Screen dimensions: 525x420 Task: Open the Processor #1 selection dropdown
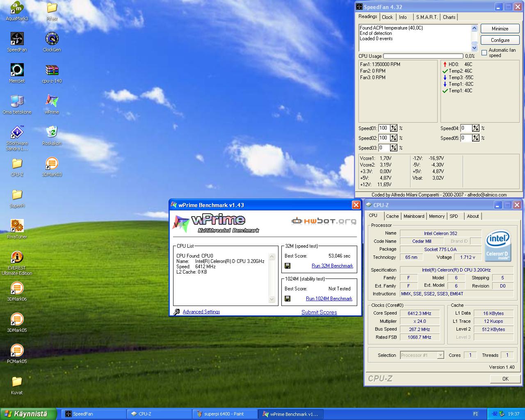[441, 355]
